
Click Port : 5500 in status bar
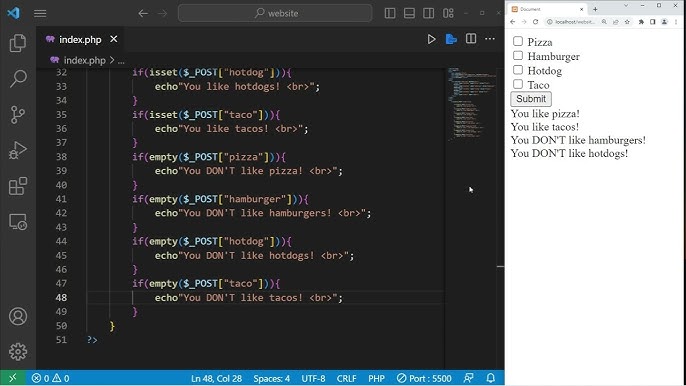pyautogui.click(x=424, y=378)
